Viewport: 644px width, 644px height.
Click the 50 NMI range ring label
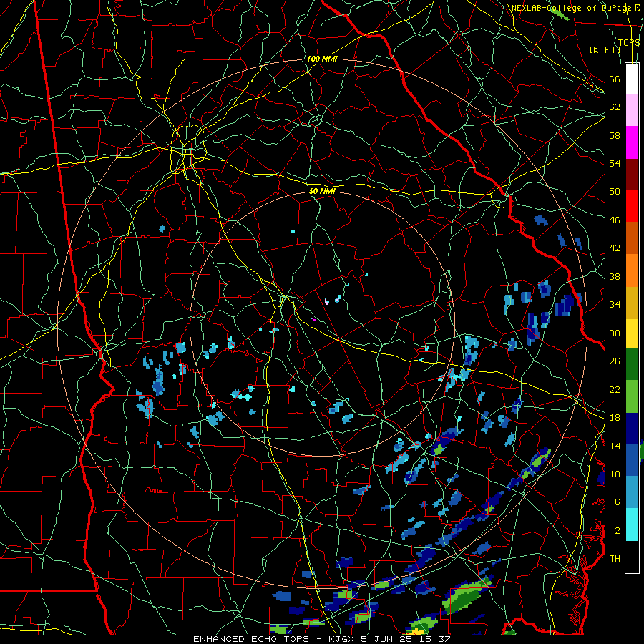coord(323,191)
